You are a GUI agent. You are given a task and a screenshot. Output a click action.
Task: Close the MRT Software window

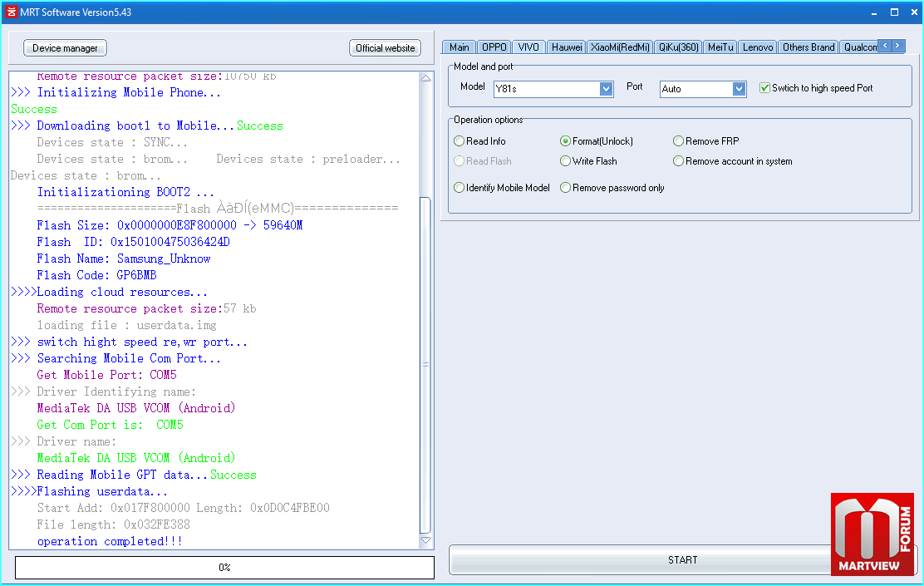[x=914, y=12]
